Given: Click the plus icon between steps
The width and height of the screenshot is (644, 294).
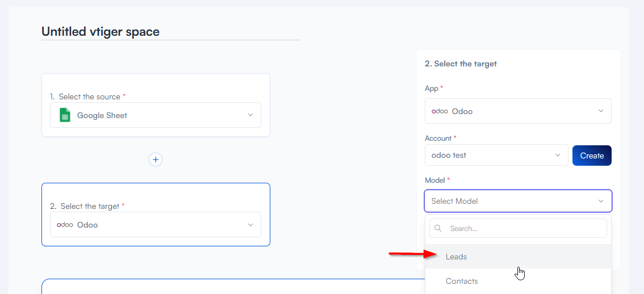Looking at the screenshot, I should pyautogui.click(x=156, y=159).
